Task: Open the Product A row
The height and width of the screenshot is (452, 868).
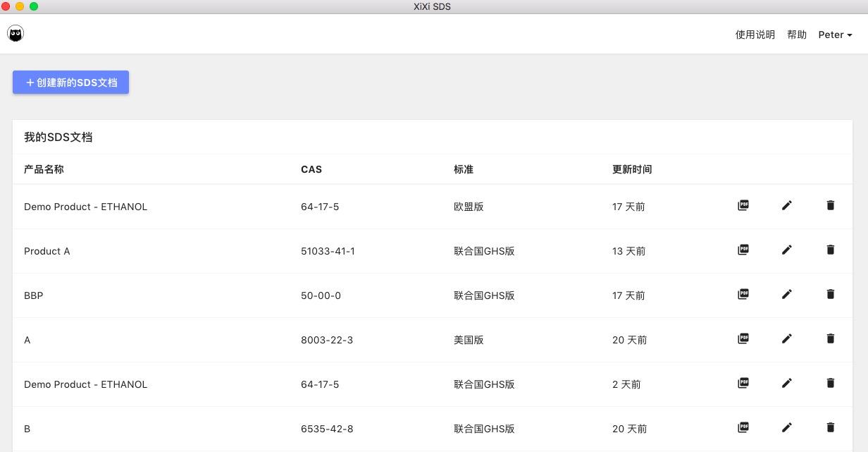Action: 433,251
